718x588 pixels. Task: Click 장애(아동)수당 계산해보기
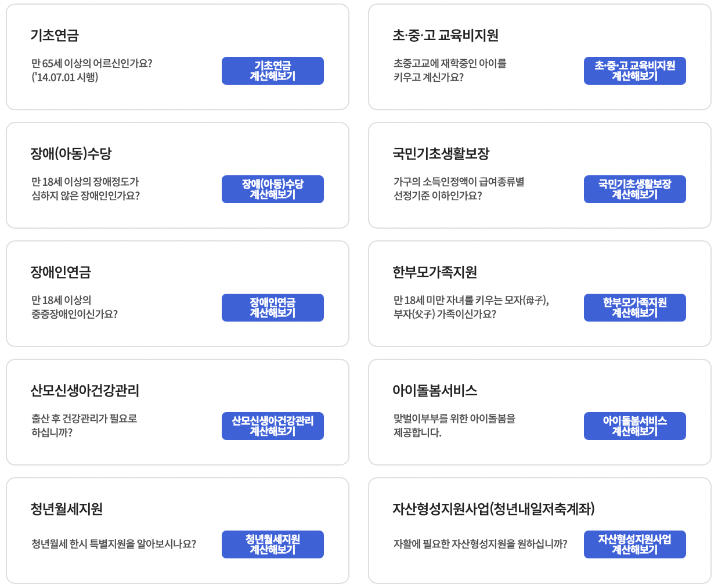pyautogui.click(x=272, y=189)
